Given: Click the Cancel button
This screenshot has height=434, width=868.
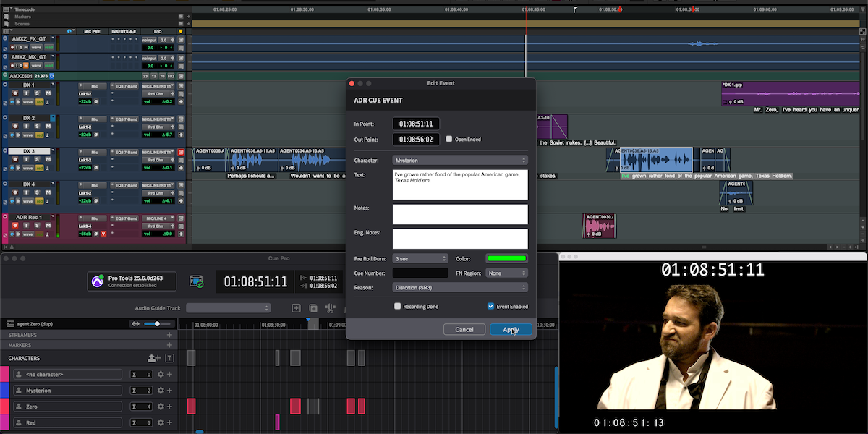Looking at the screenshot, I should tap(464, 330).
